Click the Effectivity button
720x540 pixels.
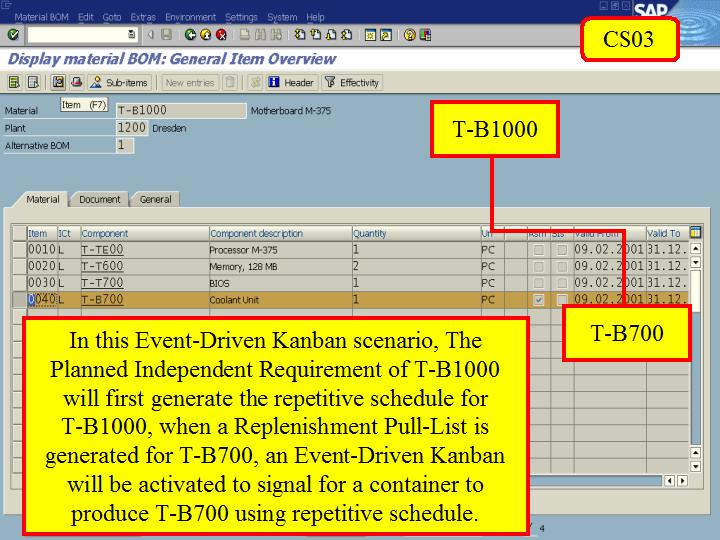pos(352,82)
